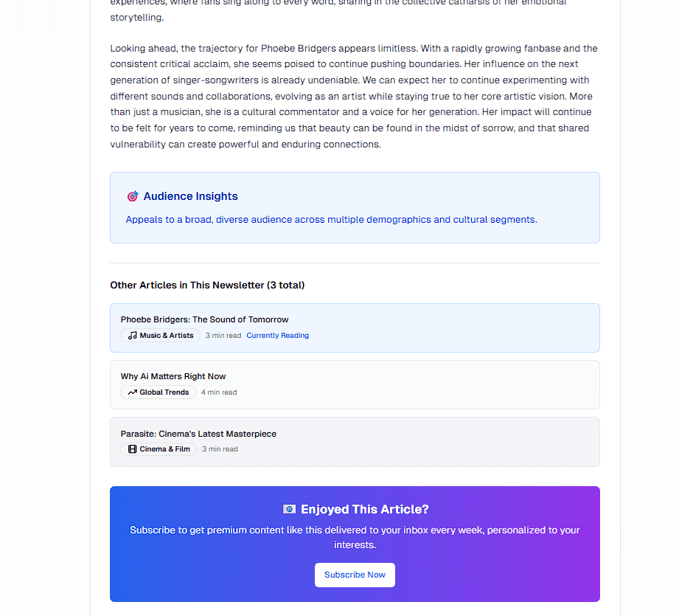Select the Global Trends category badge
The width and height of the screenshot is (679, 616).
tap(158, 392)
